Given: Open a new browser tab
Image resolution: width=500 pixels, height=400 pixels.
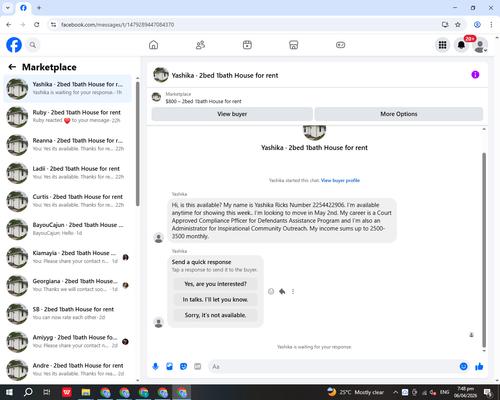Looking at the screenshot, I should [x=39, y=8].
